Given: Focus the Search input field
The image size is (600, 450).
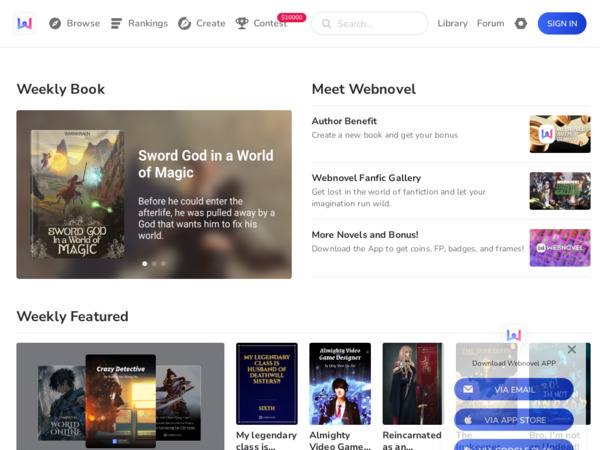Looking at the screenshot, I should 370,24.
